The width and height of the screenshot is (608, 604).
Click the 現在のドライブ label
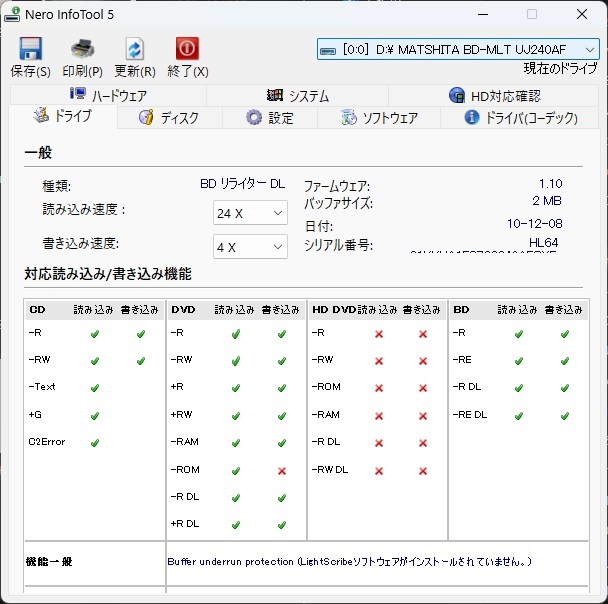[560, 69]
